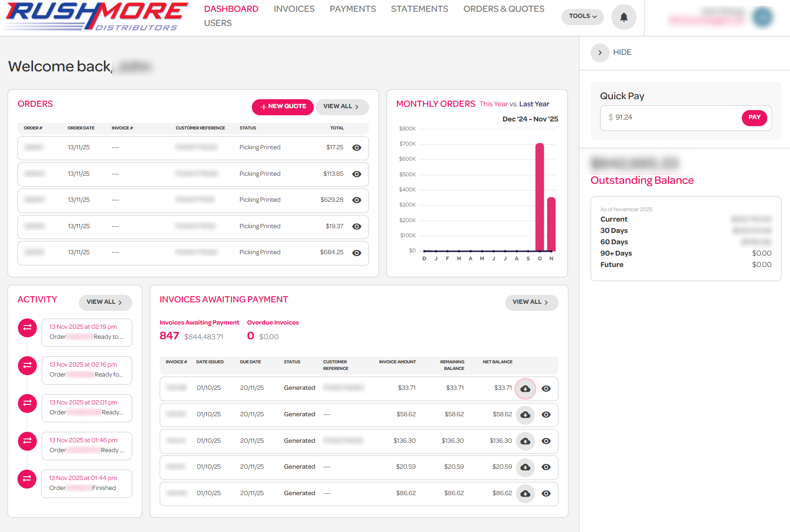This screenshot has width=790, height=532.
Task: View the $20.59 invoice details
Action: pos(546,467)
